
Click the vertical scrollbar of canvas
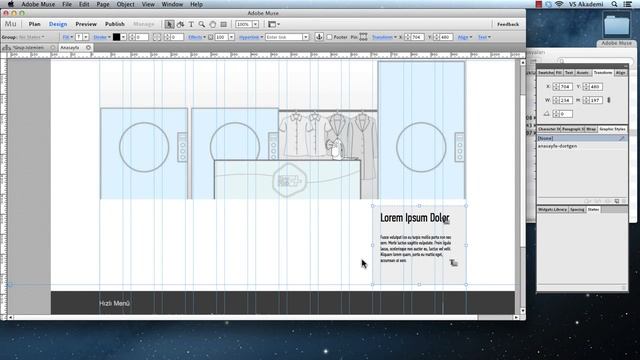522,188
